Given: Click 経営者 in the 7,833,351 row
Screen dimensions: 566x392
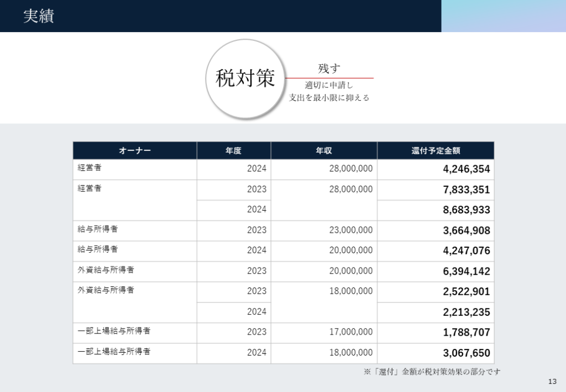Looking at the screenshot, I should [x=90, y=188].
